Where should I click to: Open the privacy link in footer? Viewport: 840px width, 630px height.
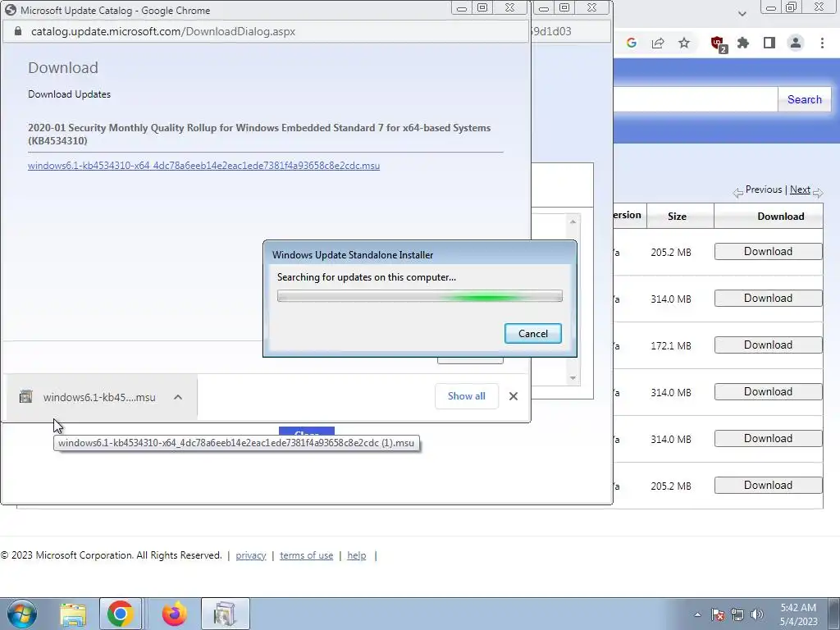pyautogui.click(x=251, y=555)
